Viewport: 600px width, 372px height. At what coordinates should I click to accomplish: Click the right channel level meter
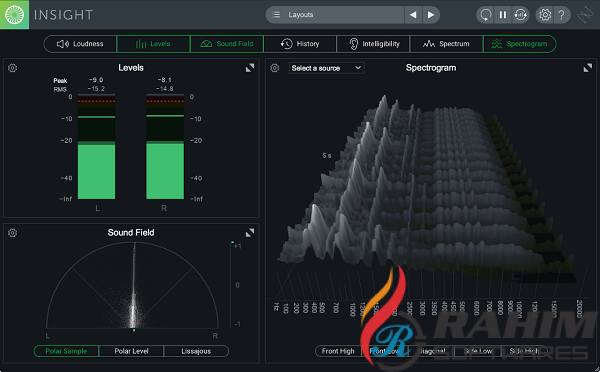165,147
